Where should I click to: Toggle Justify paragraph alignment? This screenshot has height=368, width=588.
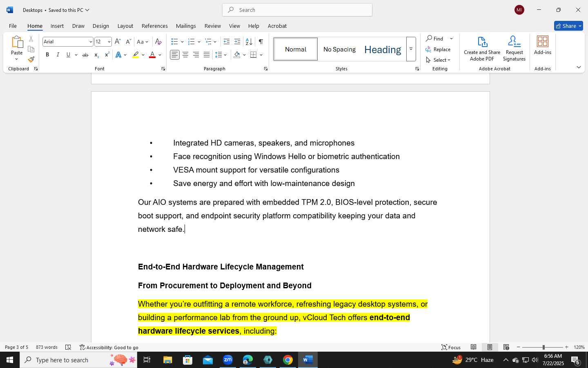[x=207, y=55]
